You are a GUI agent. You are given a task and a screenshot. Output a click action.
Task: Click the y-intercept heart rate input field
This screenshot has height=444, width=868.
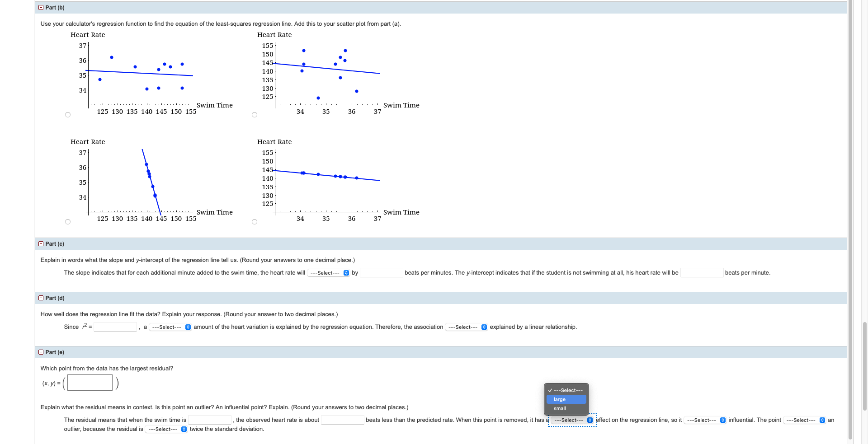click(x=703, y=272)
